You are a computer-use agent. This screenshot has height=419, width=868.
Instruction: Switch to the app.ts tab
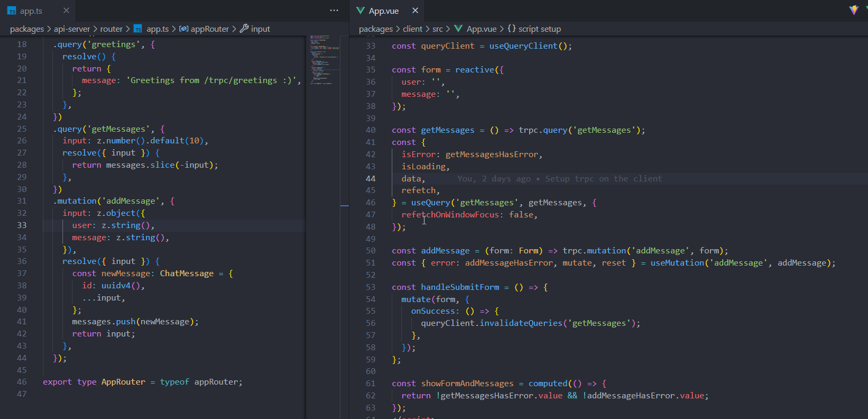click(31, 11)
